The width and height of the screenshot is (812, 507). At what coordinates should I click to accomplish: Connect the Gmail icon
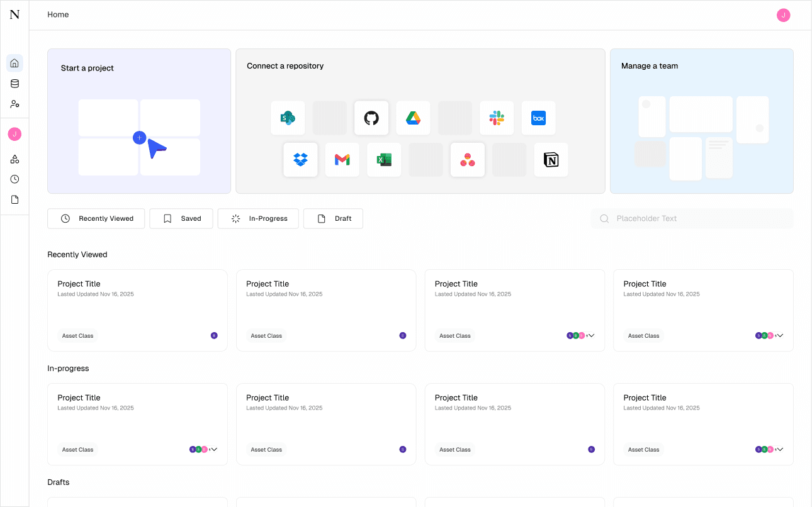[342, 160]
